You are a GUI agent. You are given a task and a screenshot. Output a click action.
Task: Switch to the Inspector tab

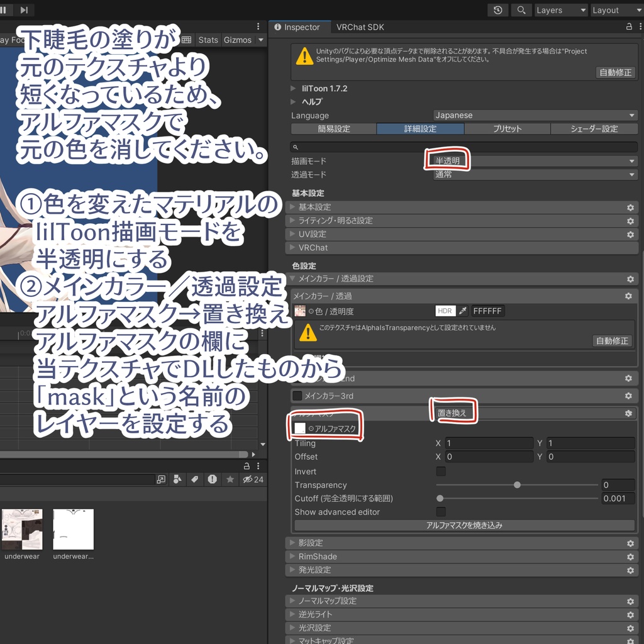click(x=297, y=27)
